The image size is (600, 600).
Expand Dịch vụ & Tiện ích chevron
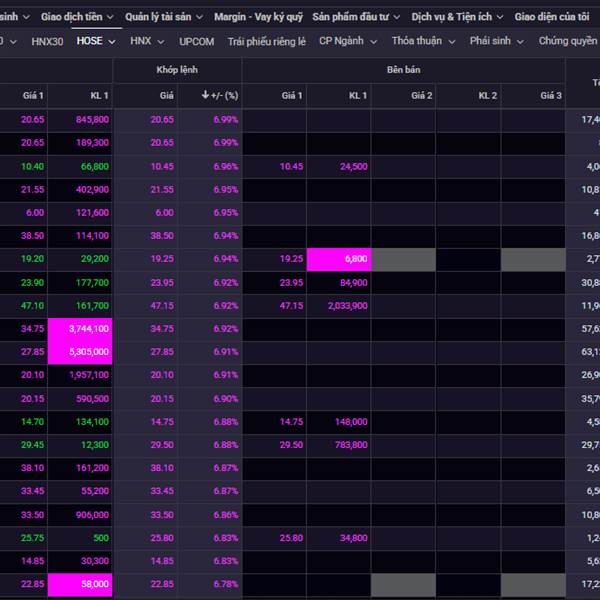tap(500, 17)
